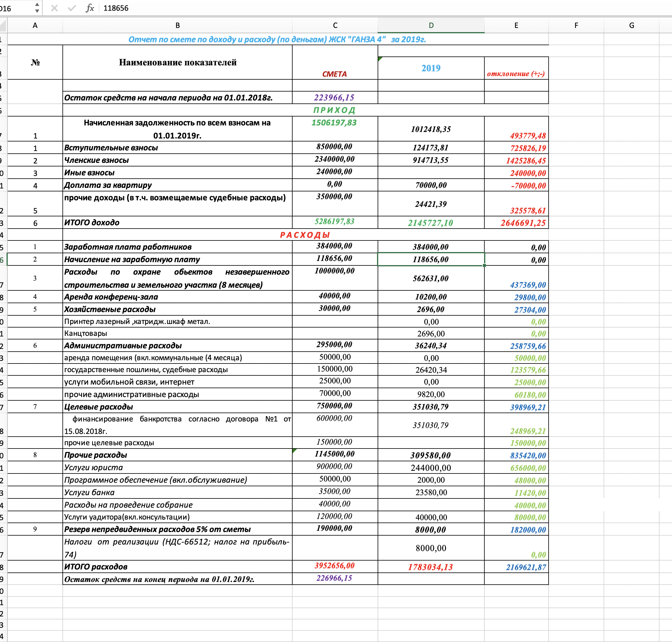This screenshot has height=642, width=672.
Task: Select the 'Аренда конференц-зала' cell
Action: pos(177,297)
